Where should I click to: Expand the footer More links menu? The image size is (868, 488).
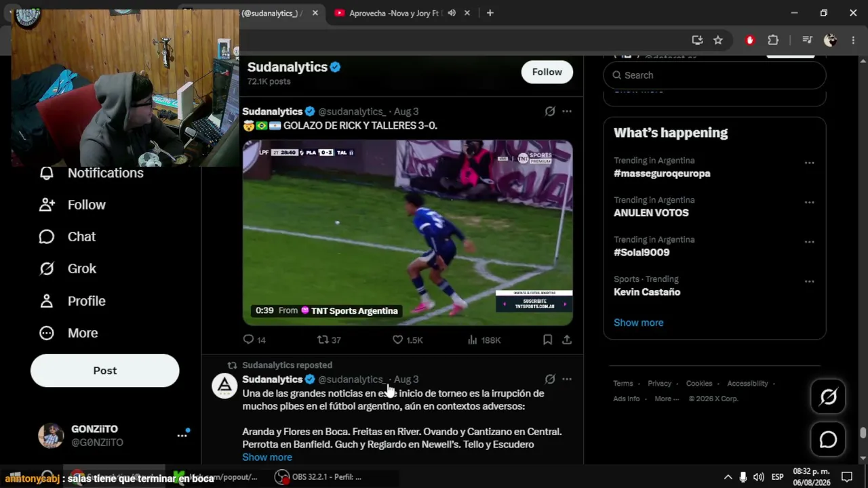(667, 399)
